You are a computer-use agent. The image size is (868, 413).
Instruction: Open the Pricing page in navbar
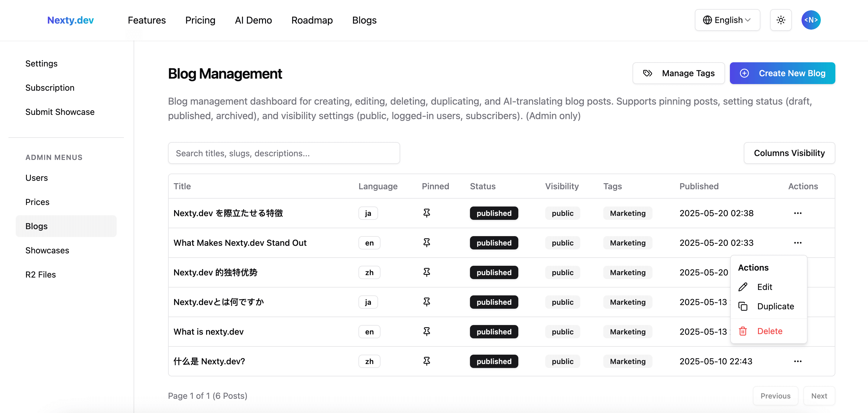coord(200,20)
